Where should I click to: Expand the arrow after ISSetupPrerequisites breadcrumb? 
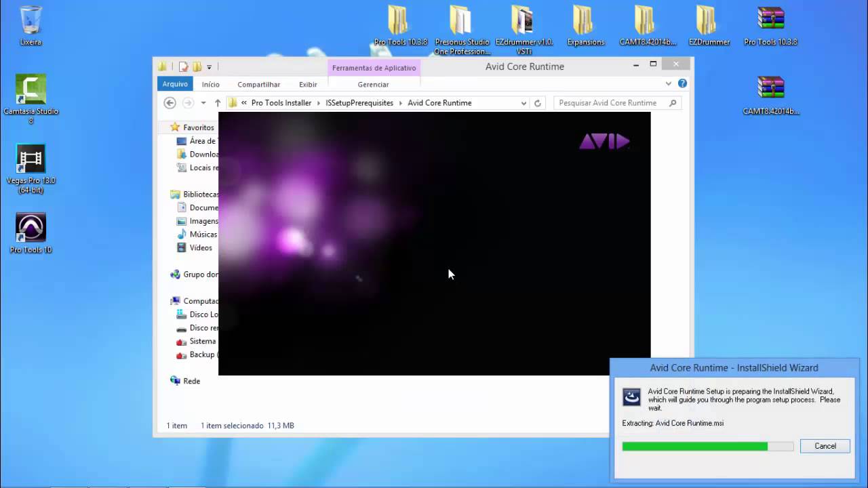point(401,103)
